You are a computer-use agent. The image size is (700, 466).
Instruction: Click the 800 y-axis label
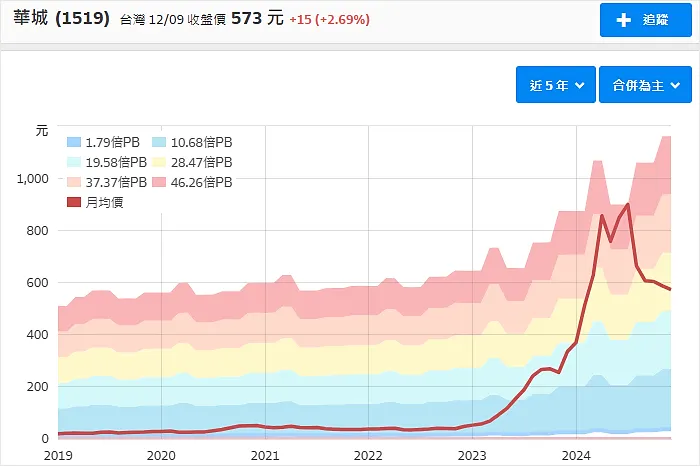pos(38,231)
